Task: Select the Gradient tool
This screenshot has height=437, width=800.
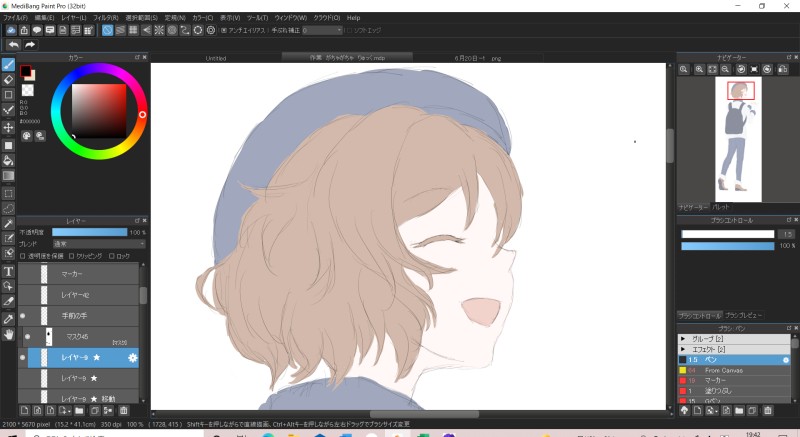Action: point(8,175)
